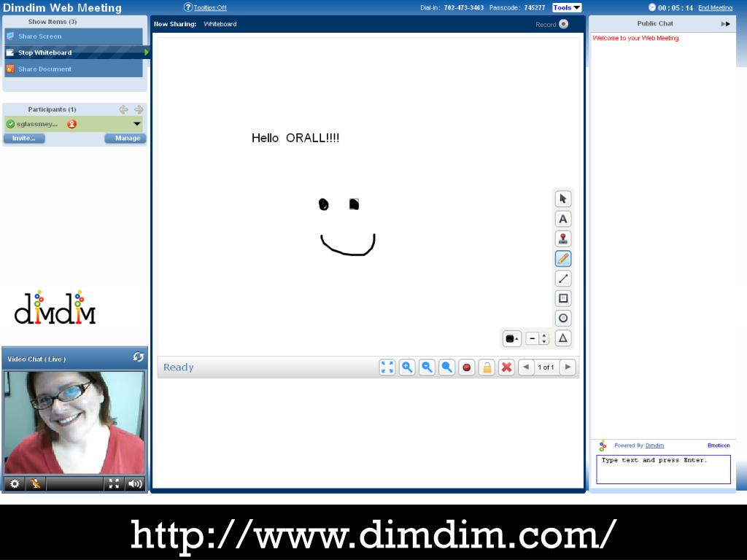
Task: Open the drawing color picker
Action: [x=511, y=338]
